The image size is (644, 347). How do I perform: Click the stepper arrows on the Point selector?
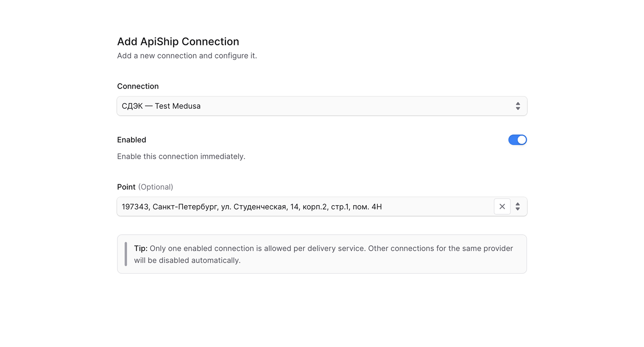[x=518, y=206]
